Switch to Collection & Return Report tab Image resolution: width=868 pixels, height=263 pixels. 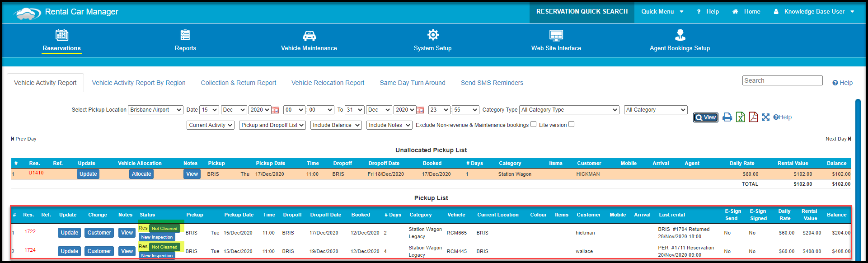tap(239, 83)
